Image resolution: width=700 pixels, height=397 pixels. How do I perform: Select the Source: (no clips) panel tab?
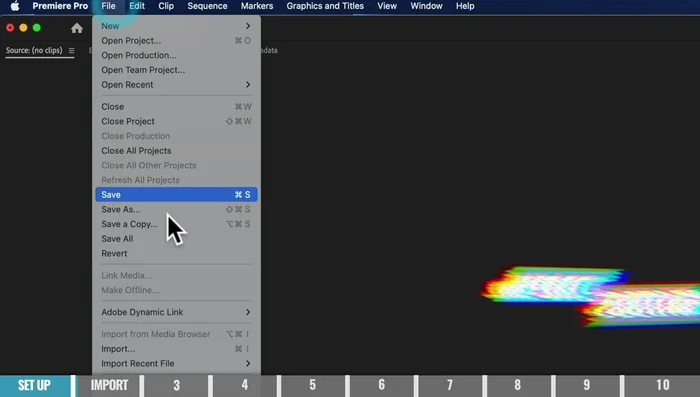34,50
